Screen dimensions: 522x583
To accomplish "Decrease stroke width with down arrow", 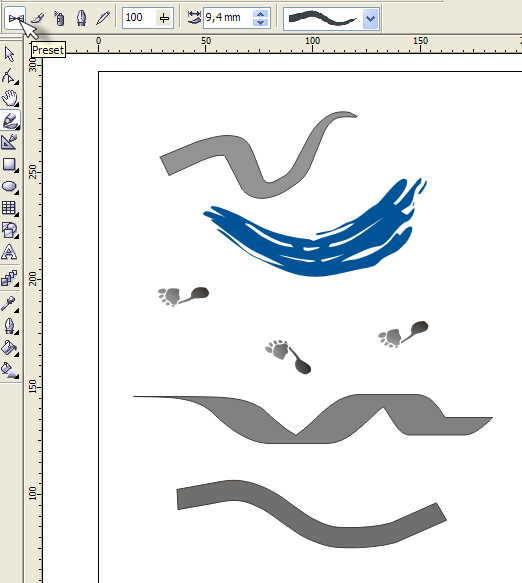I will coord(261,22).
